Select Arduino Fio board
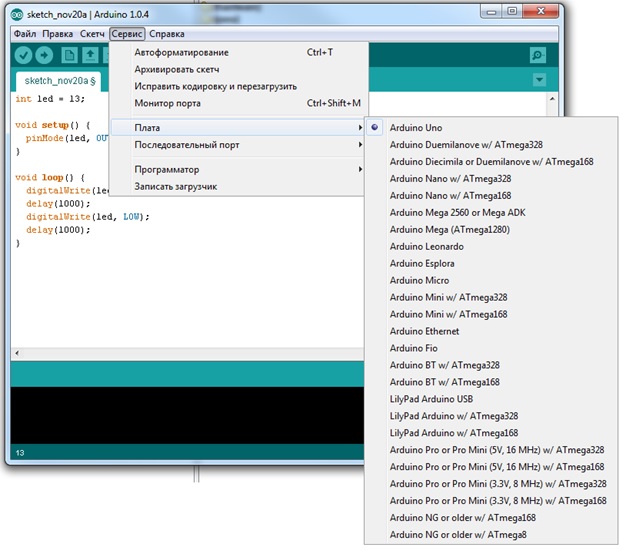Image resolution: width=623 pixels, height=551 pixels. tap(491, 348)
